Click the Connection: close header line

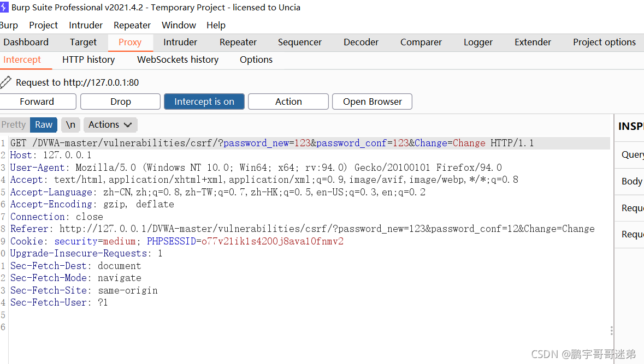[x=57, y=217]
